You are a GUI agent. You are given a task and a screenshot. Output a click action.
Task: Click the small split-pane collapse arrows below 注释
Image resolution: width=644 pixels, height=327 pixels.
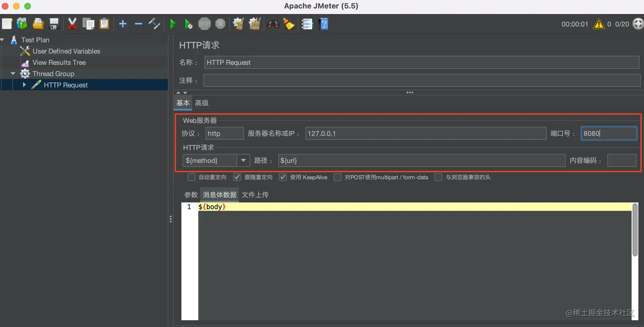coord(182,93)
